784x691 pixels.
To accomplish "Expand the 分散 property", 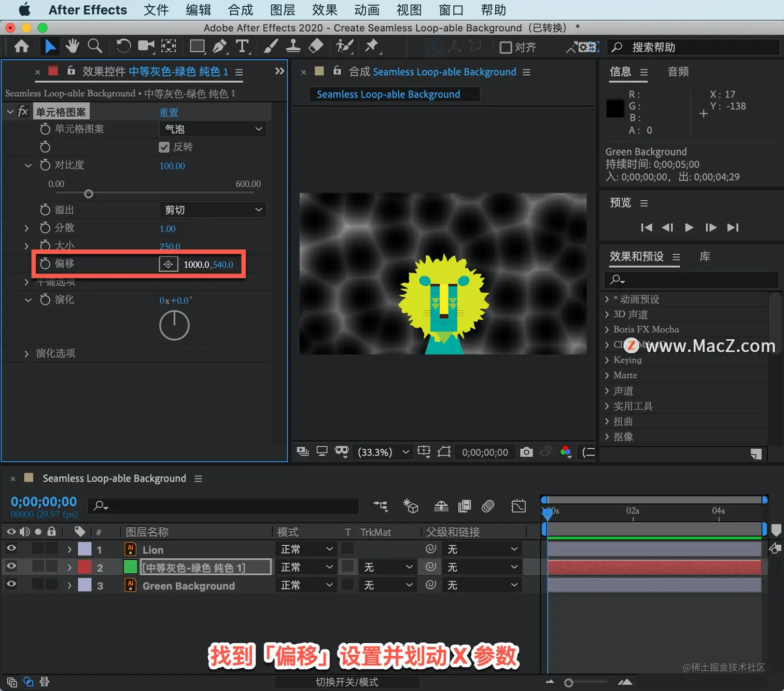I will (x=26, y=228).
